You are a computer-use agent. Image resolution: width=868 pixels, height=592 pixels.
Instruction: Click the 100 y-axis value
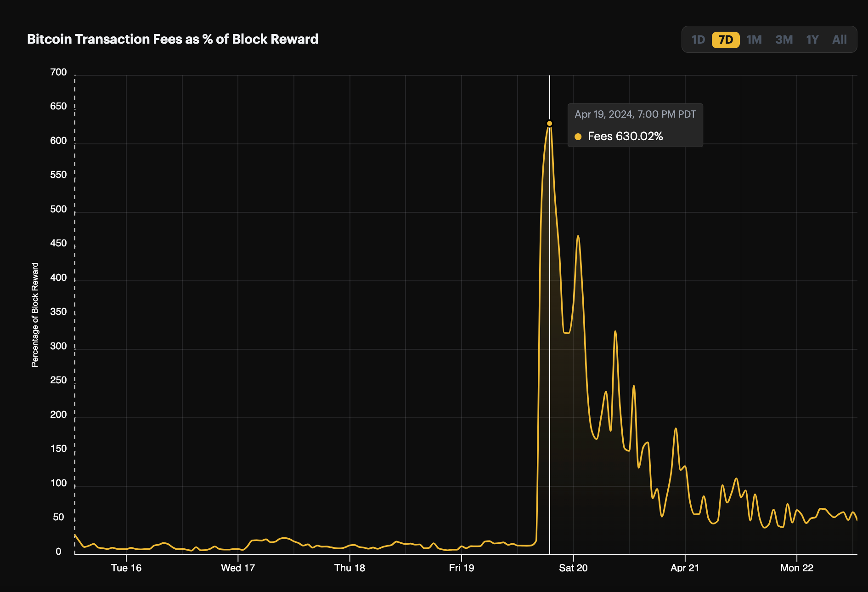[58, 483]
